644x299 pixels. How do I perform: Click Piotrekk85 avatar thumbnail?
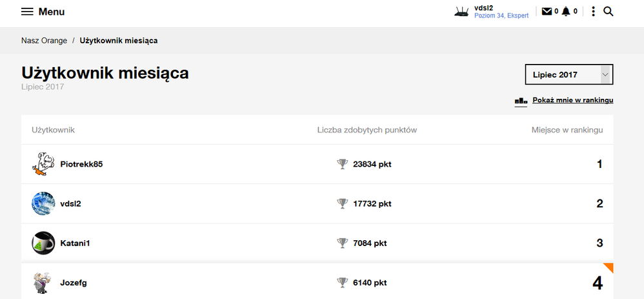click(x=43, y=164)
